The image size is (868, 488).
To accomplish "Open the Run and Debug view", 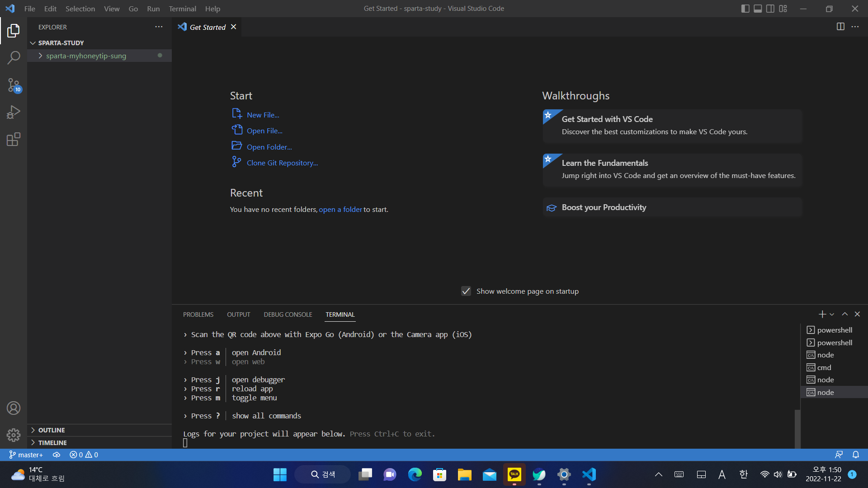I will click(x=14, y=112).
